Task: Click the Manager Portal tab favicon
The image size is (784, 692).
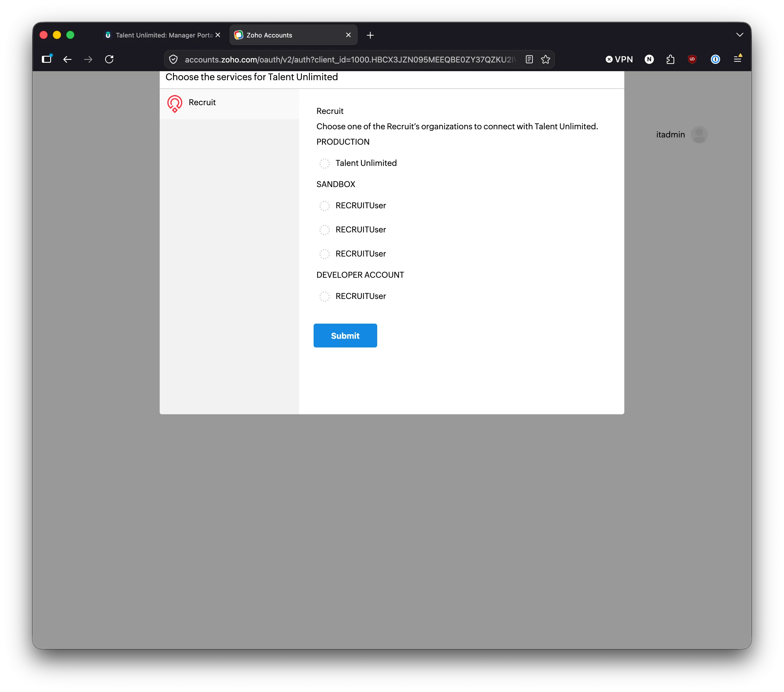Action: point(108,35)
